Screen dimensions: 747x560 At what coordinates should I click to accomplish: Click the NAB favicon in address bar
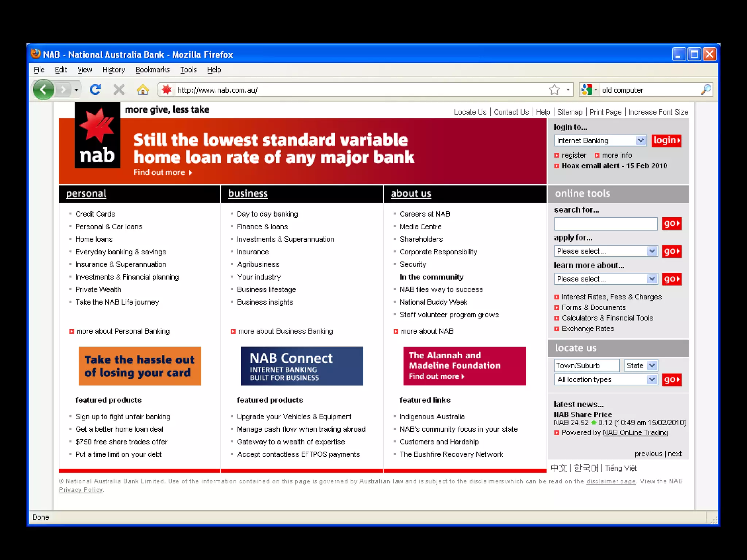click(x=167, y=90)
